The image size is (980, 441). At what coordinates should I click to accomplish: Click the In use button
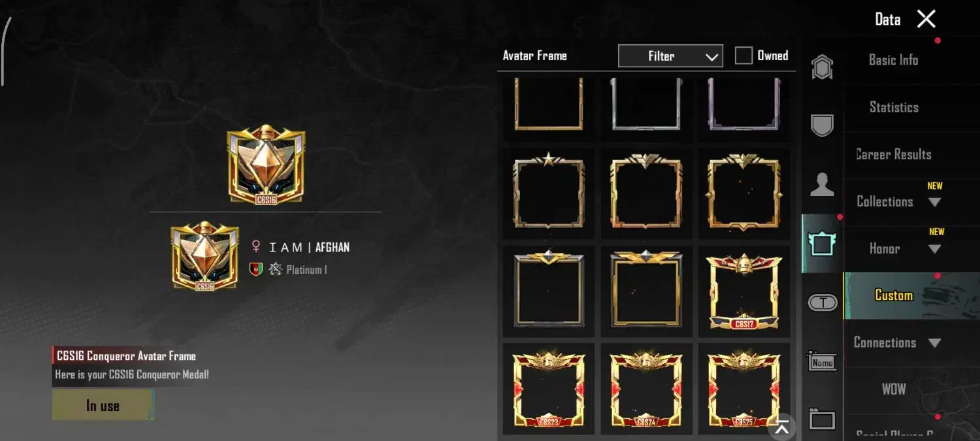[103, 406]
